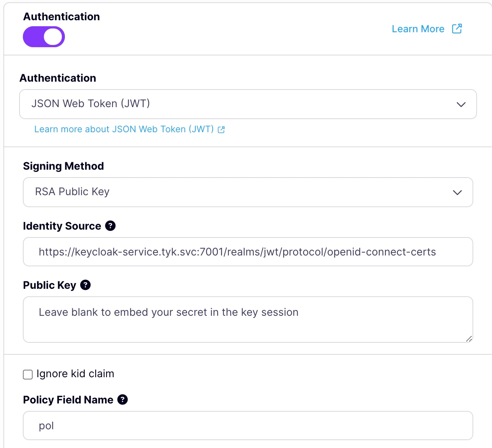This screenshot has height=448, width=492.
Task: Click external link icon after JWT learn more text
Action: coord(221,129)
